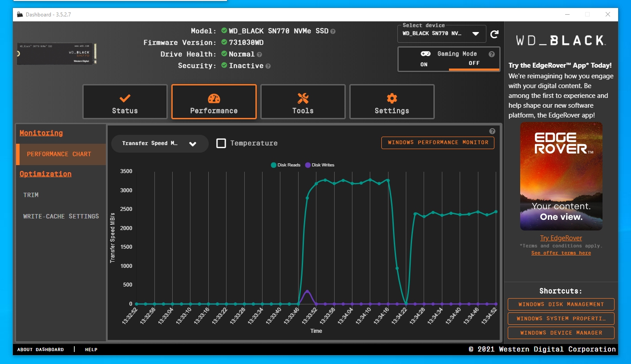This screenshot has width=631, height=364.
Task: Open Windows Disk Management shortcut
Action: [x=561, y=304]
